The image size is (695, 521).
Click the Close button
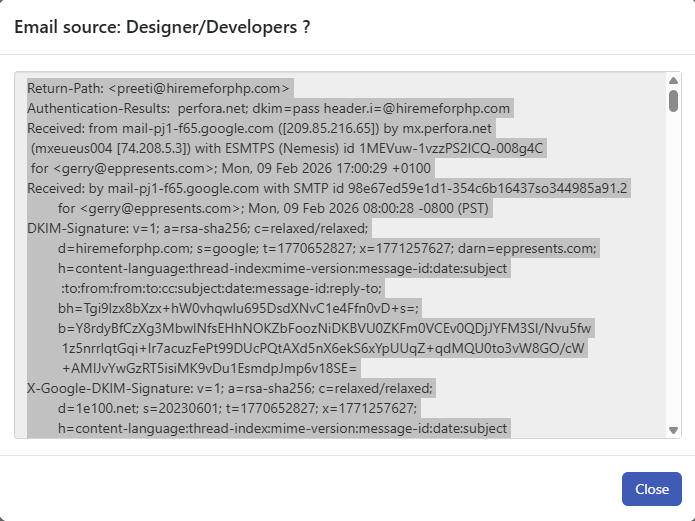point(651,489)
